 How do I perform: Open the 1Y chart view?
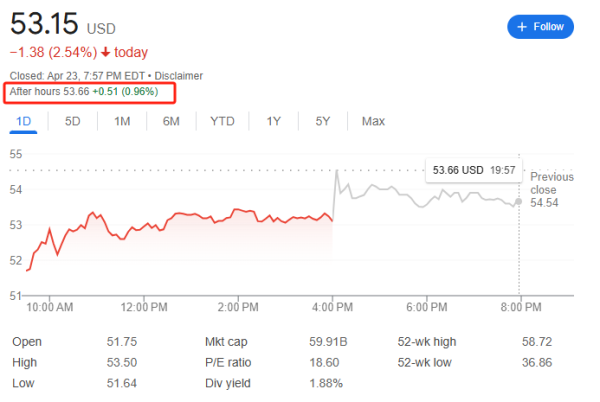click(x=273, y=121)
